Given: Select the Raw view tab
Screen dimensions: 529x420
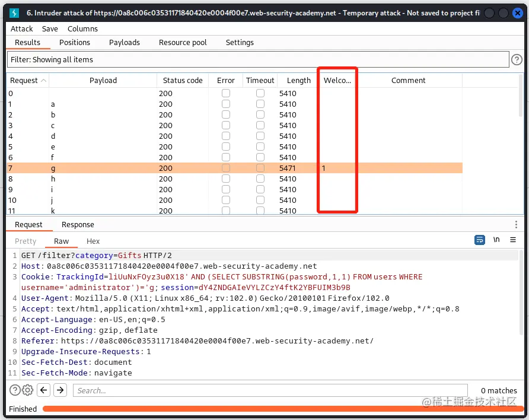Looking at the screenshot, I should [61, 241].
